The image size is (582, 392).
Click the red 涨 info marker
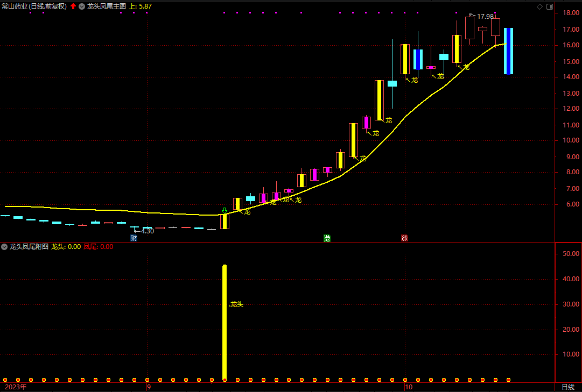point(404,238)
